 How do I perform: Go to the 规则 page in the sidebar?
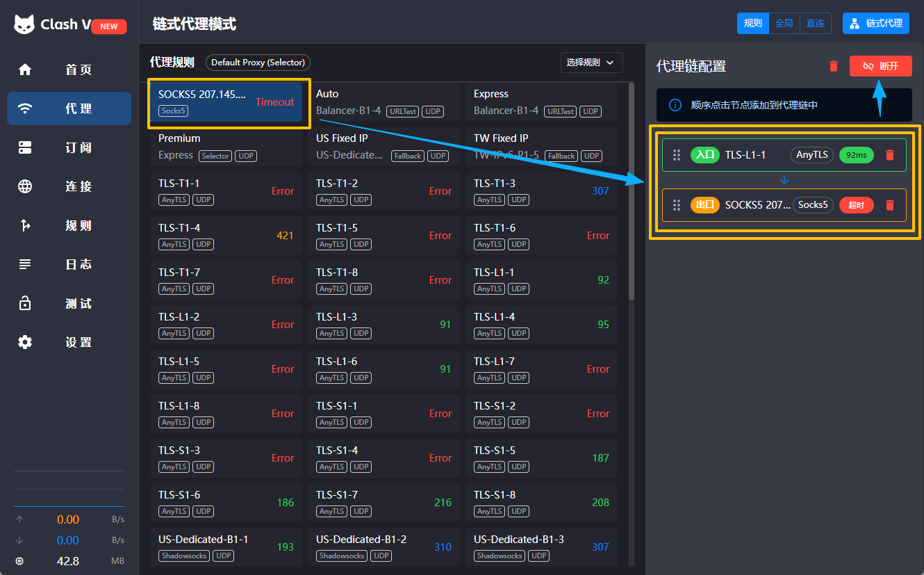[69, 225]
